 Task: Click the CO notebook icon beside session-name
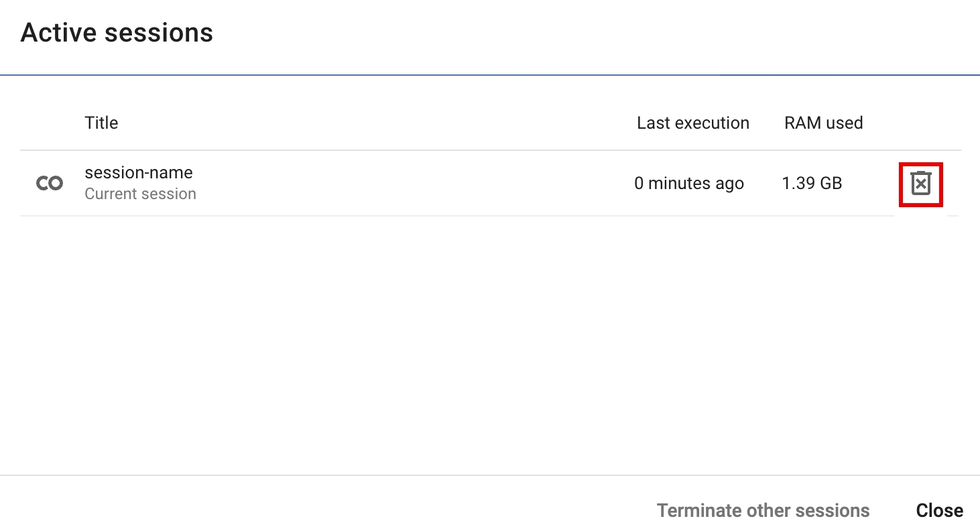click(49, 182)
